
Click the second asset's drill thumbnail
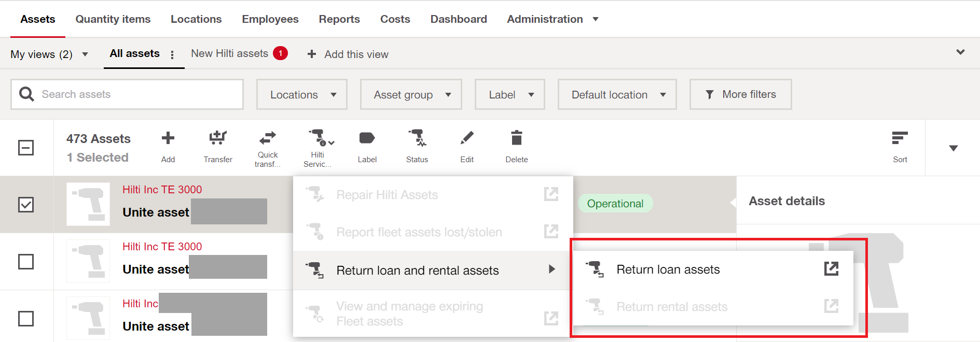88,261
